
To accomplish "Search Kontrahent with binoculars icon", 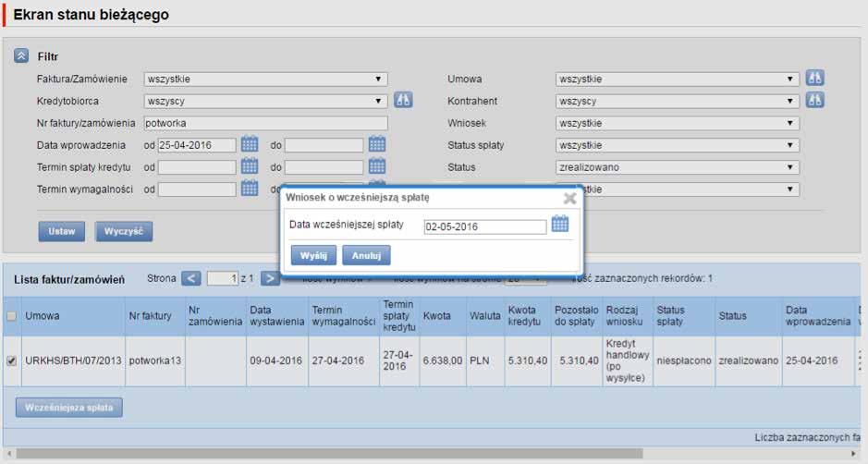I will (815, 100).
